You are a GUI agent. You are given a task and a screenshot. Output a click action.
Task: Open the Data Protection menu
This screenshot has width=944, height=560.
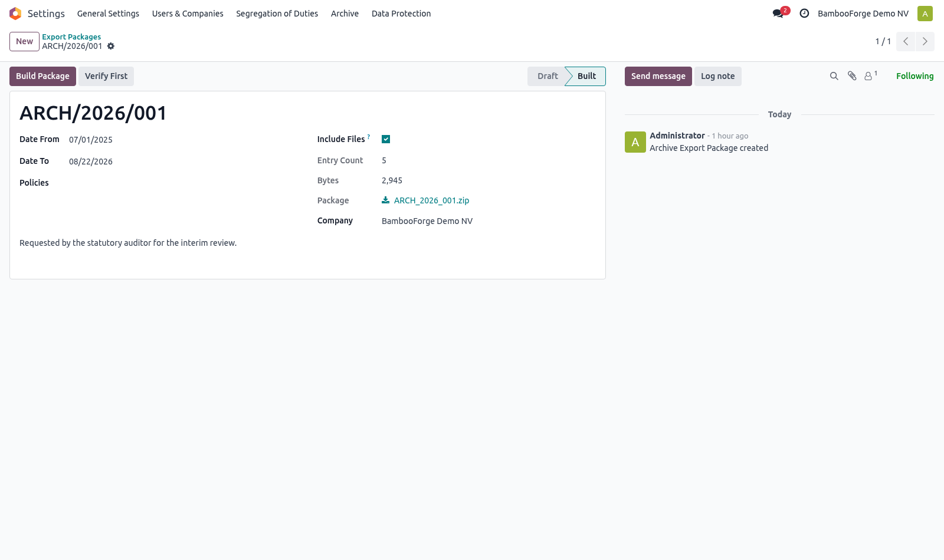click(x=401, y=14)
